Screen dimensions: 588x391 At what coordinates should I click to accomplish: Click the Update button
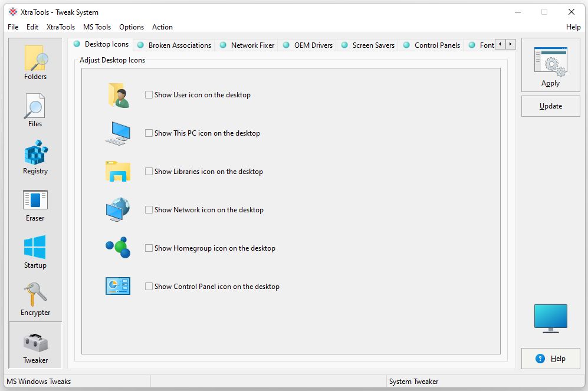click(x=550, y=106)
